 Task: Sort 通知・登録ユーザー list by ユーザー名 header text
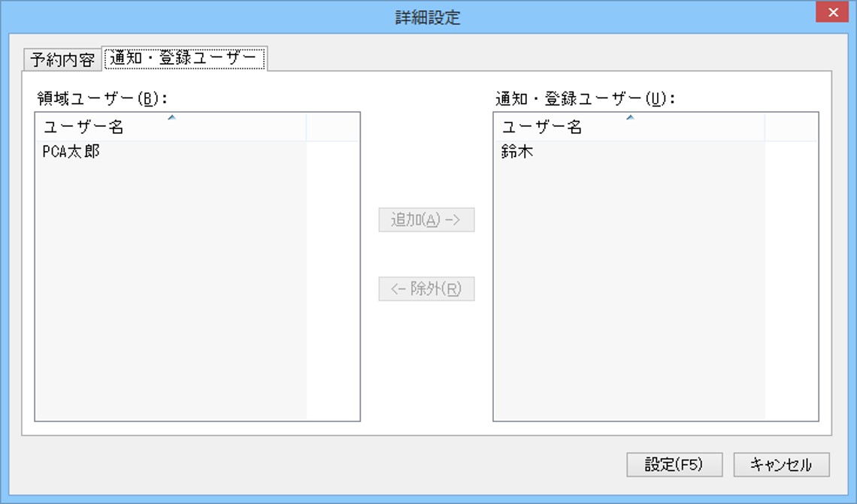click(x=542, y=127)
